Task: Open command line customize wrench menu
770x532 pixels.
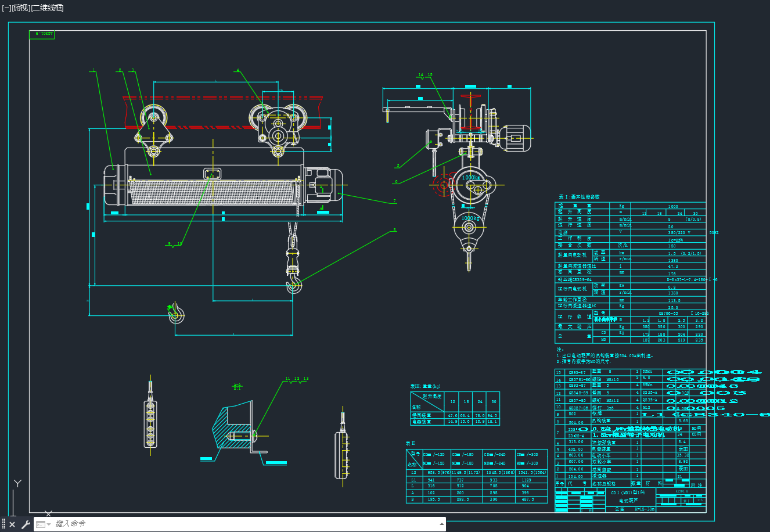Action: (x=26, y=524)
